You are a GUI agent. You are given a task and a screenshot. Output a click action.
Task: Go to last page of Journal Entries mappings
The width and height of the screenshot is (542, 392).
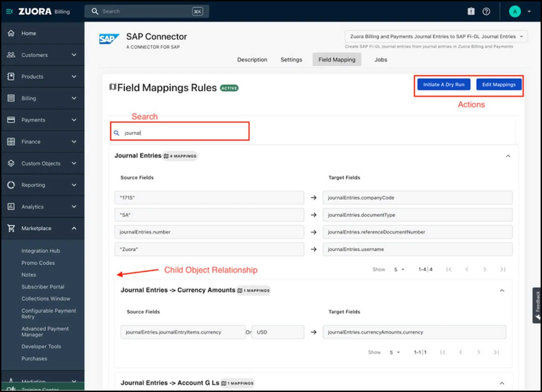coord(503,269)
